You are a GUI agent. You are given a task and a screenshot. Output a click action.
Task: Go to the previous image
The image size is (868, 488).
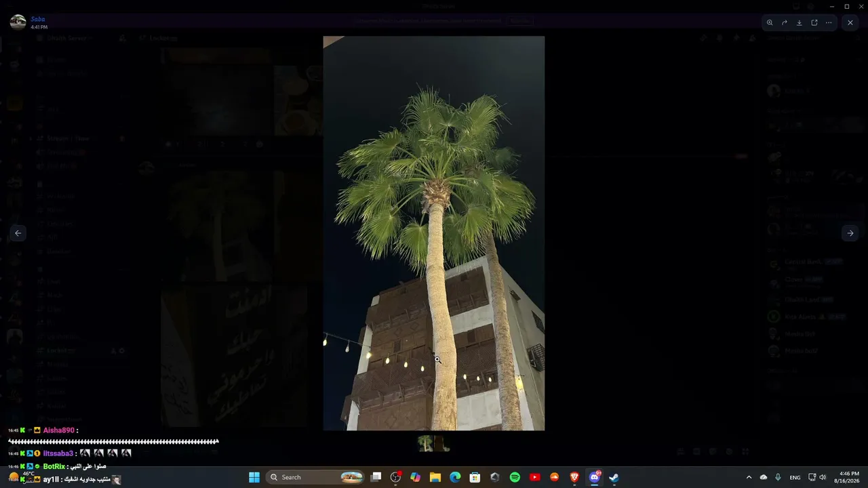click(18, 233)
